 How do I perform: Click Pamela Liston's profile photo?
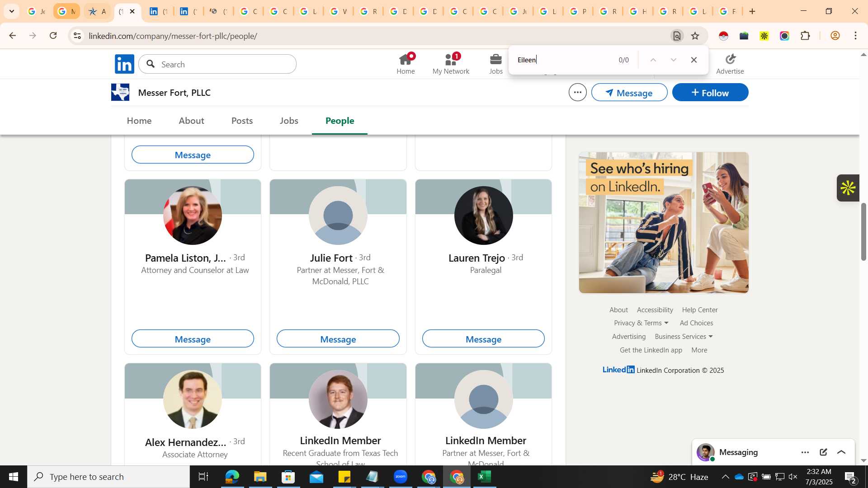193,216
